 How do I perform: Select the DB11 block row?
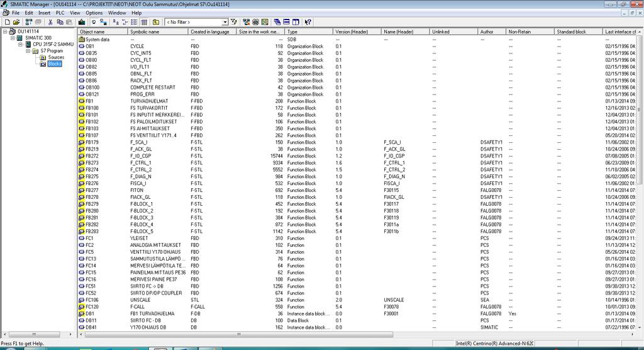[357, 321]
